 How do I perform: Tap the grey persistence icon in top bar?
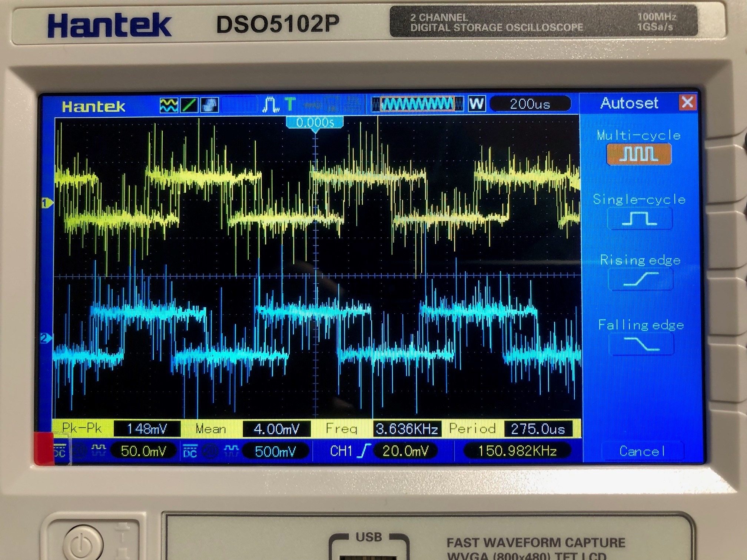(209, 105)
